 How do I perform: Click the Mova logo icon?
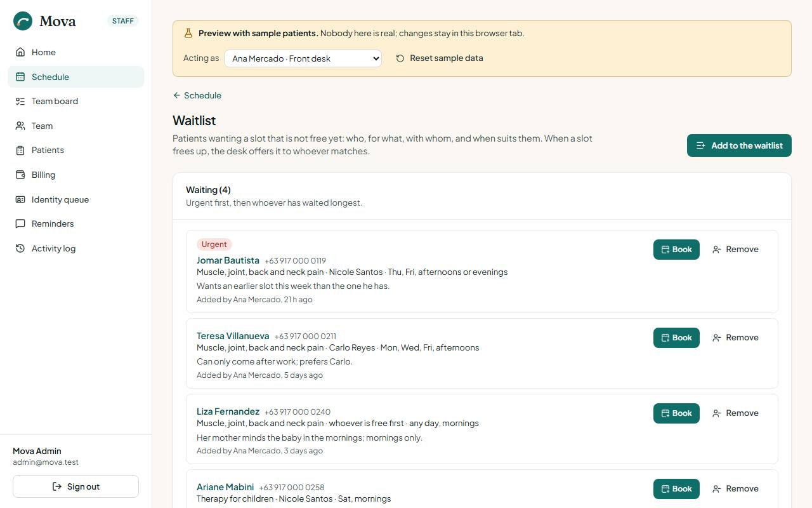[23, 21]
